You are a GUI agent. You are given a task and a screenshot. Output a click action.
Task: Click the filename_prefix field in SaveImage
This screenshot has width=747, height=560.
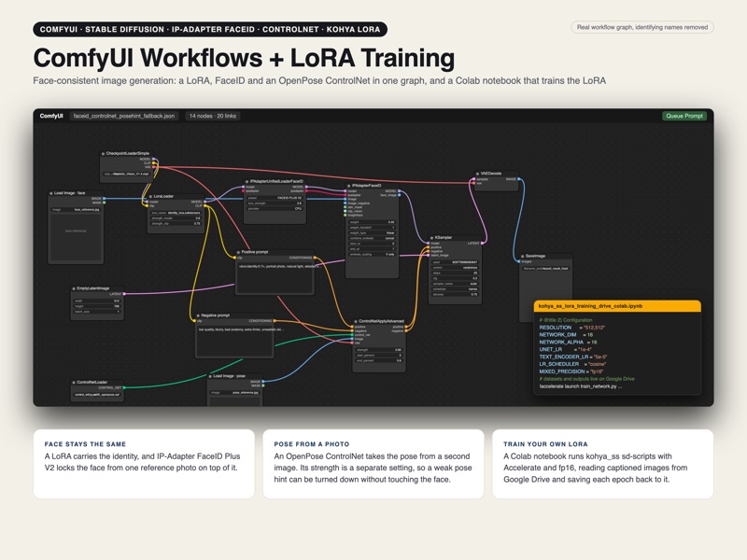point(545,269)
